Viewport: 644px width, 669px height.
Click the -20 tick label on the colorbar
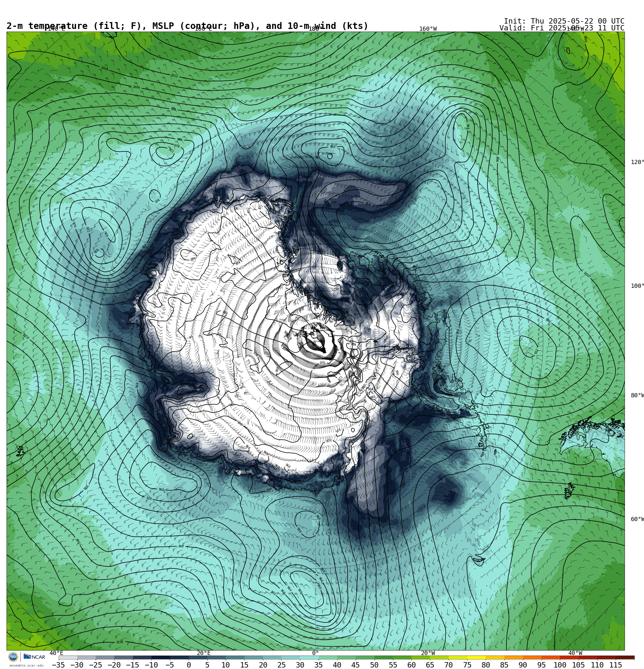pos(114,665)
